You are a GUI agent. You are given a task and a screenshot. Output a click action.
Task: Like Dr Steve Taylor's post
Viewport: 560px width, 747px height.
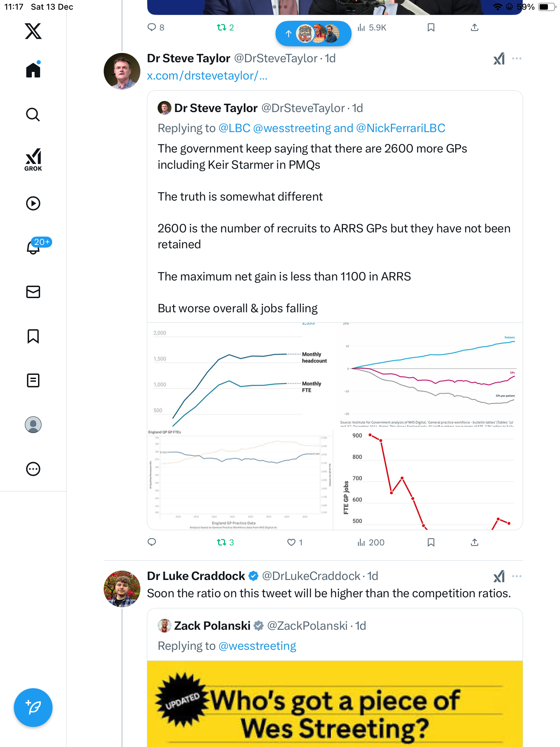click(x=291, y=542)
